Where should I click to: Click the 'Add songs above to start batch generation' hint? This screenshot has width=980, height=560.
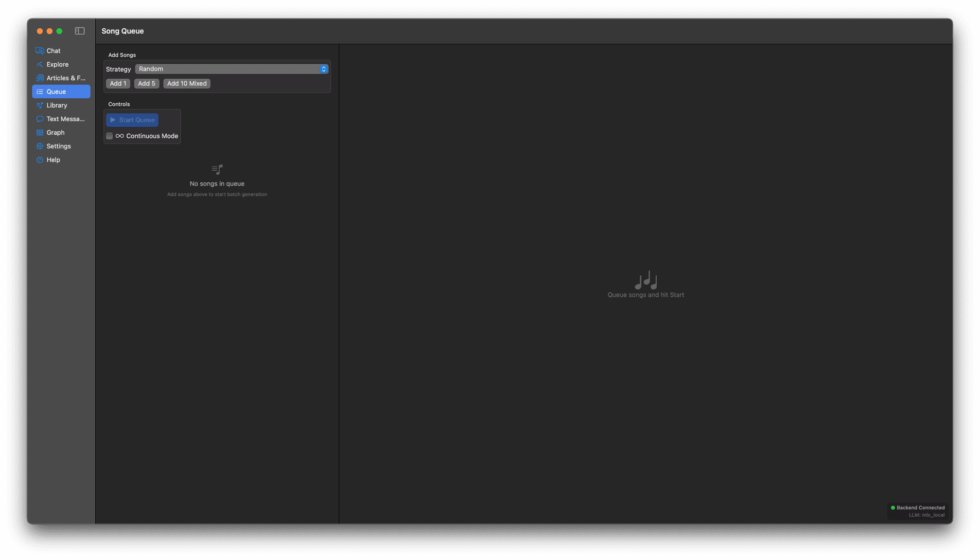217,195
